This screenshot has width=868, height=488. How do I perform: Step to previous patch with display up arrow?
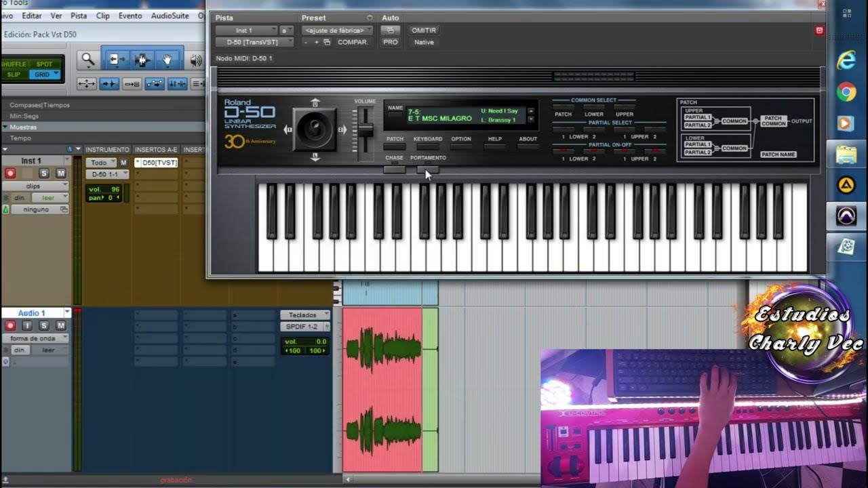click(x=531, y=110)
